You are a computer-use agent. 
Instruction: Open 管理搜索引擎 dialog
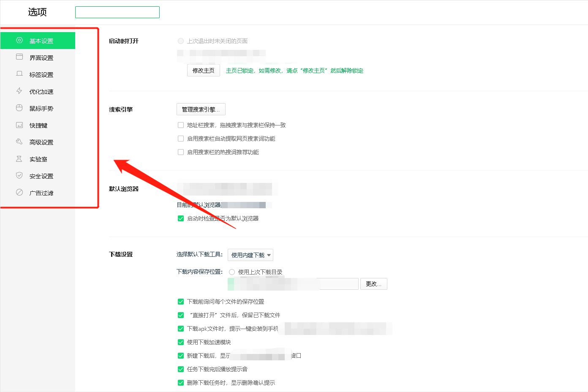[x=201, y=109]
